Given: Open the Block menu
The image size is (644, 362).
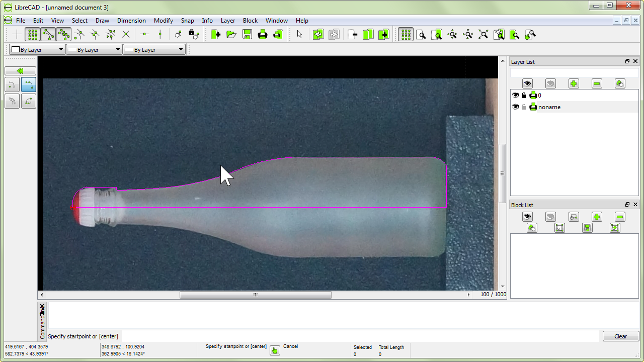Looking at the screenshot, I should 250,21.
